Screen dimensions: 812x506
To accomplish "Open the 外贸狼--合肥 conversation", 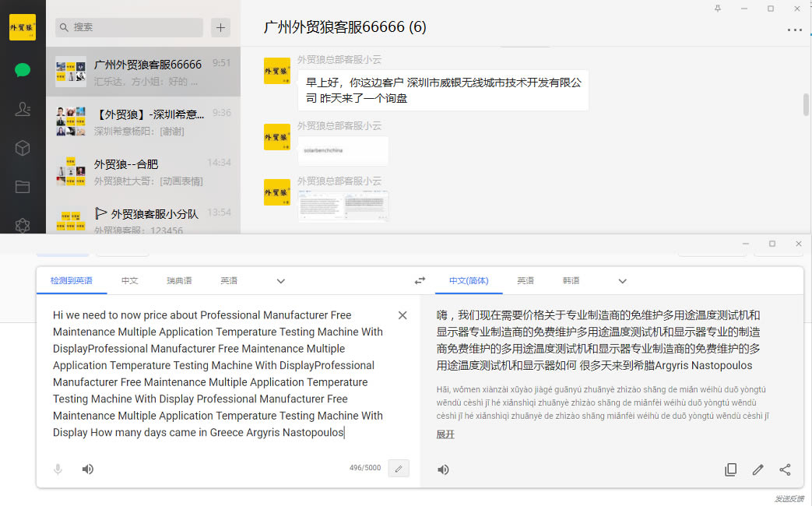I will [x=143, y=171].
